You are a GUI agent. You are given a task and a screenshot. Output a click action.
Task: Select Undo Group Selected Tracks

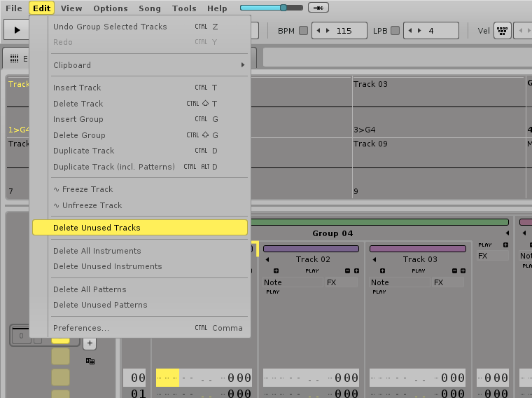(x=140, y=27)
